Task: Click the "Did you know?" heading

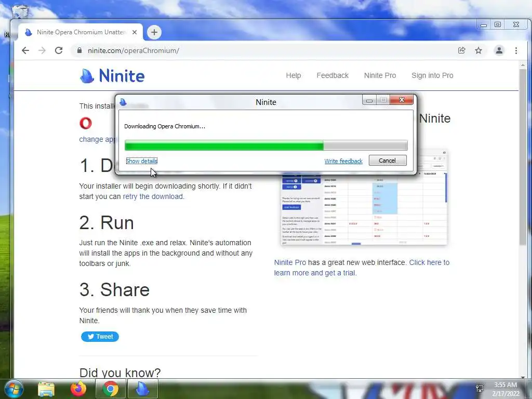Action: pyautogui.click(x=120, y=373)
